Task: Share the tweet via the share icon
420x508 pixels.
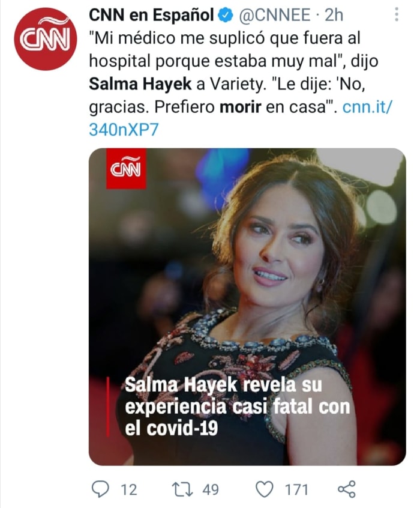Action: click(x=347, y=489)
